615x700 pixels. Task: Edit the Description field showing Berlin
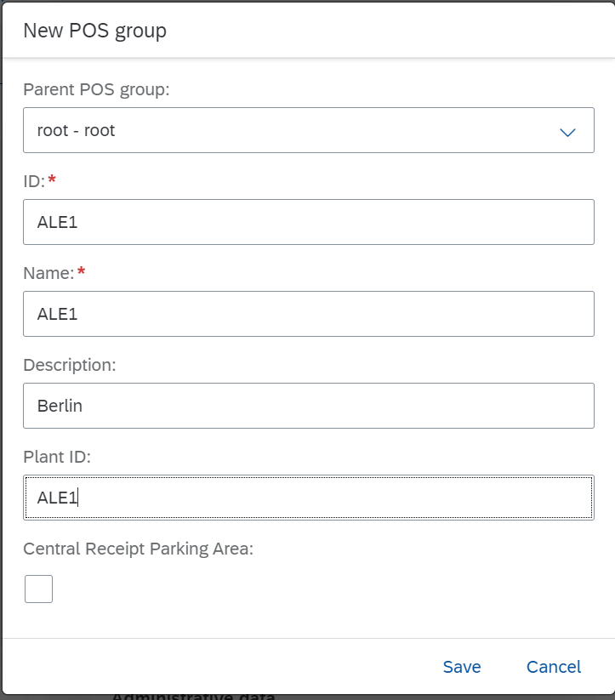pos(309,406)
